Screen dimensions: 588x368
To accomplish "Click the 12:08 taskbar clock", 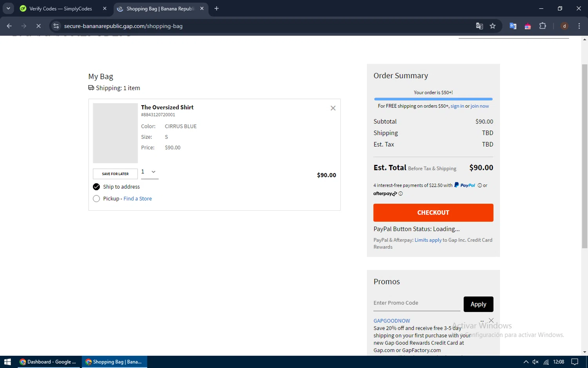I will 559,362.
